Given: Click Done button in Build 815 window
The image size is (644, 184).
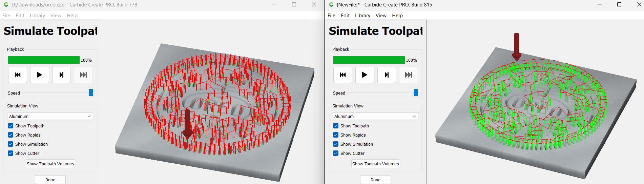Looking at the screenshot, I should pyautogui.click(x=375, y=180).
